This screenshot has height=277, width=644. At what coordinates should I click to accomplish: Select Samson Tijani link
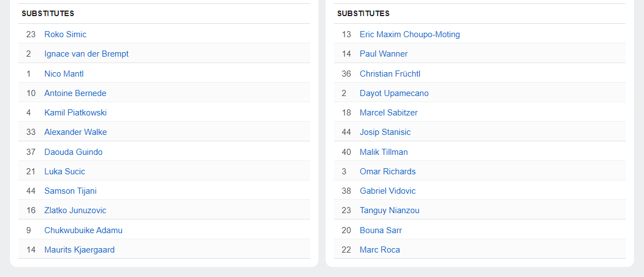[x=70, y=191]
